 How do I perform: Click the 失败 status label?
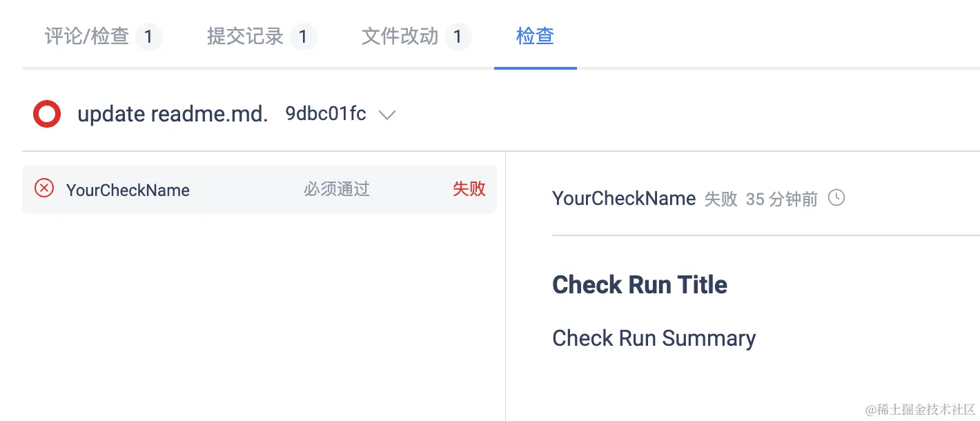[469, 189]
